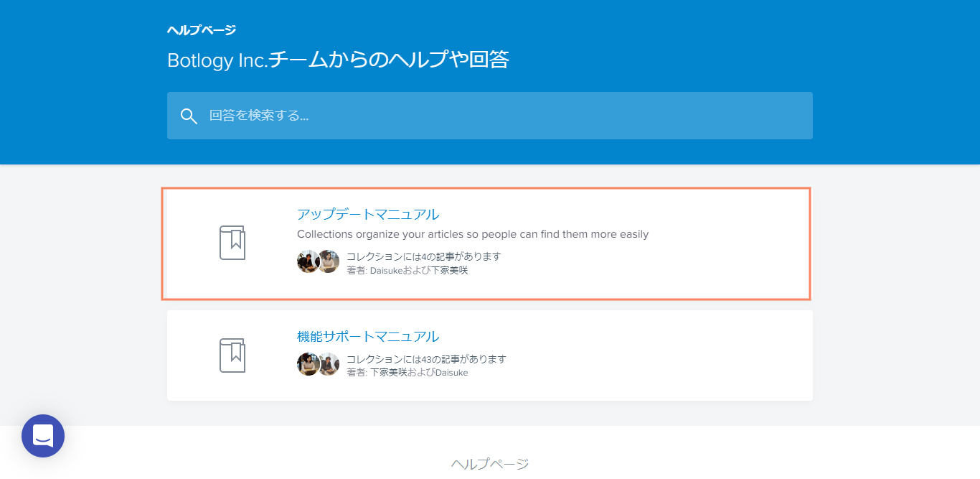Click the コレクションには4の記事があります text
This screenshot has width=980, height=479.
tap(423, 256)
